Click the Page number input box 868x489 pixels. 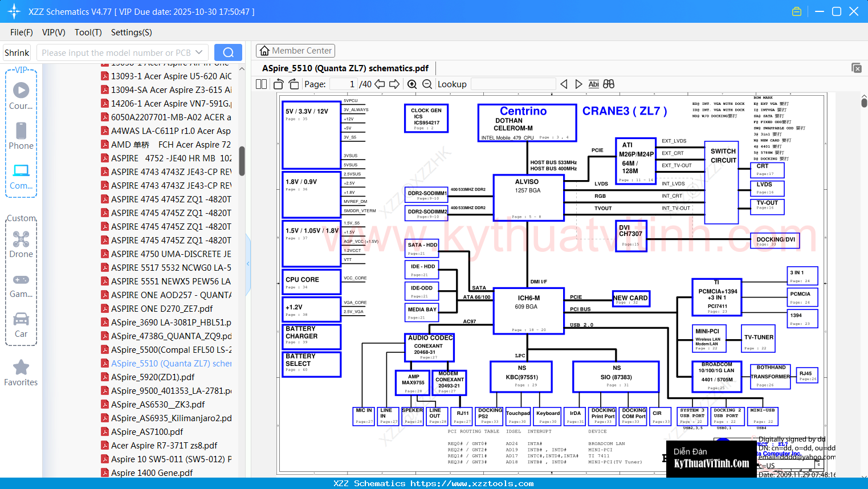[344, 84]
